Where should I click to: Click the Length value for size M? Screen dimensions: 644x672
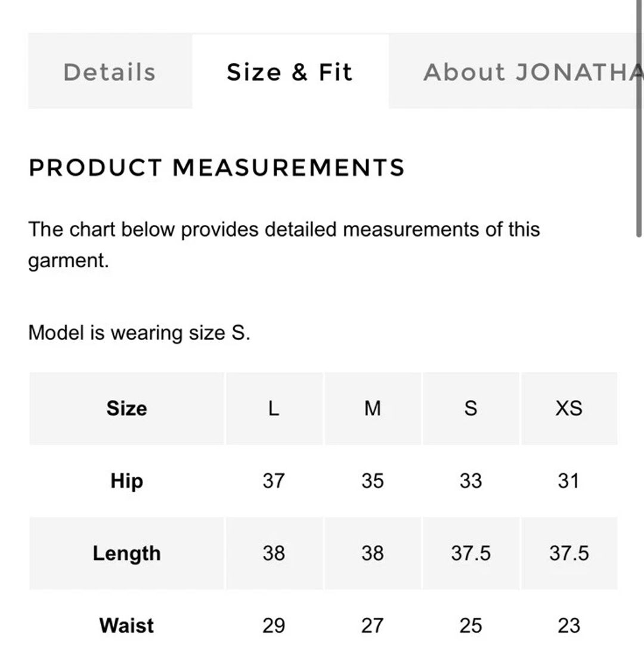pyautogui.click(x=373, y=553)
